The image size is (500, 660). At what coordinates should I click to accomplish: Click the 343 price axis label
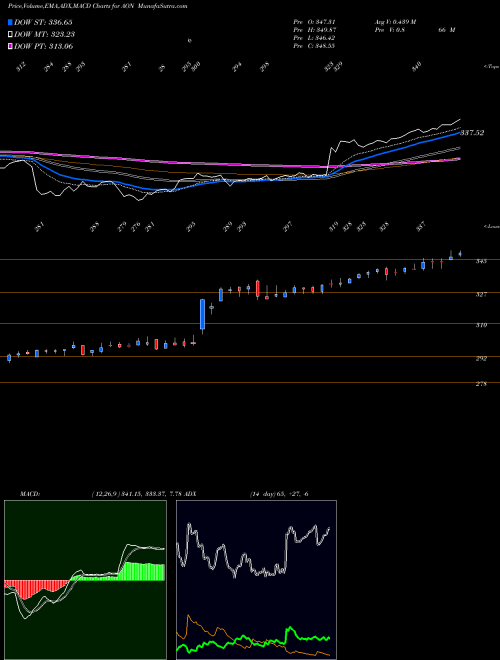(481, 261)
